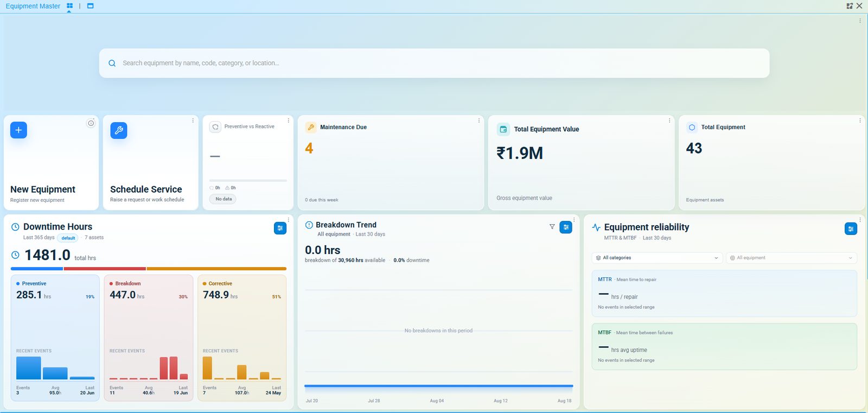Image resolution: width=868 pixels, height=413 pixels.
Task: Open the dashboard options menu below the close button
Action: click(860, 21)
